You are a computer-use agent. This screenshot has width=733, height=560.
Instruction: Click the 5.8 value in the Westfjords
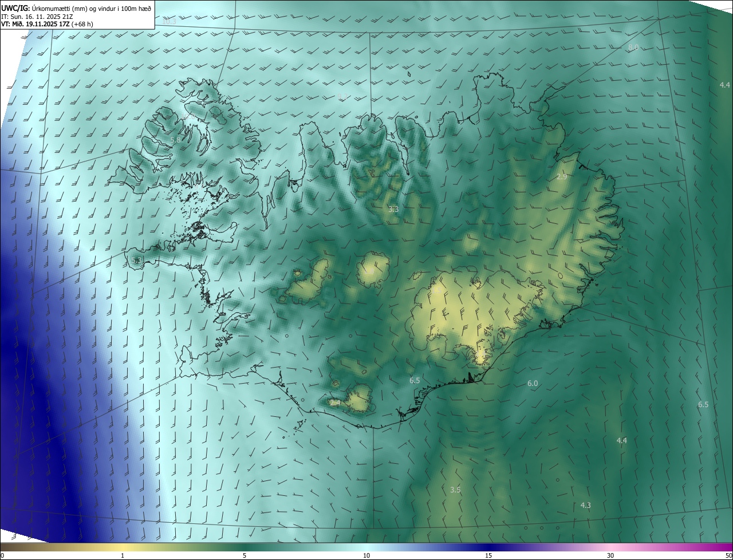tap(176, 140)
